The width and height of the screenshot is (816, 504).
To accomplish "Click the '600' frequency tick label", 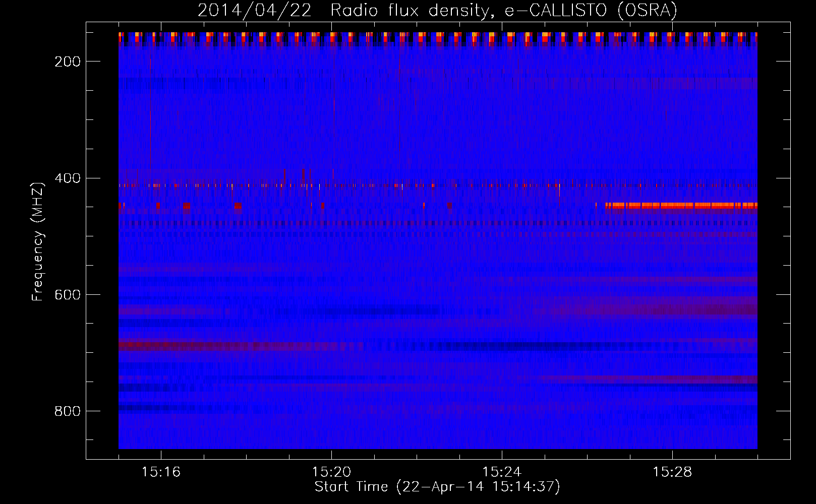I will point(68,295).
